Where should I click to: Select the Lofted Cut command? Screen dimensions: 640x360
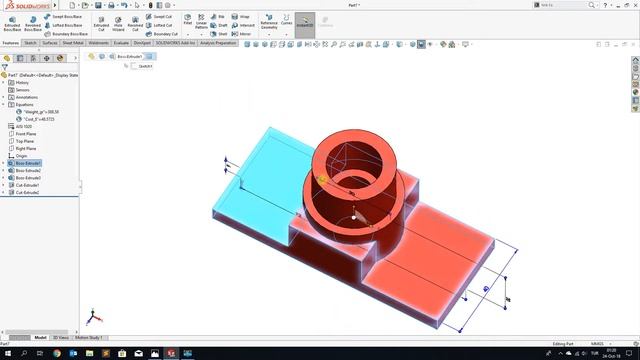coord(159,25)
